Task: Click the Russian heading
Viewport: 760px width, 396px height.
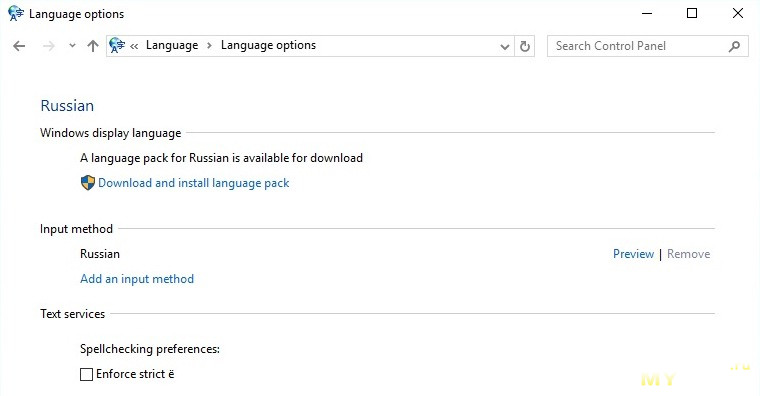Action: point(67,106)
